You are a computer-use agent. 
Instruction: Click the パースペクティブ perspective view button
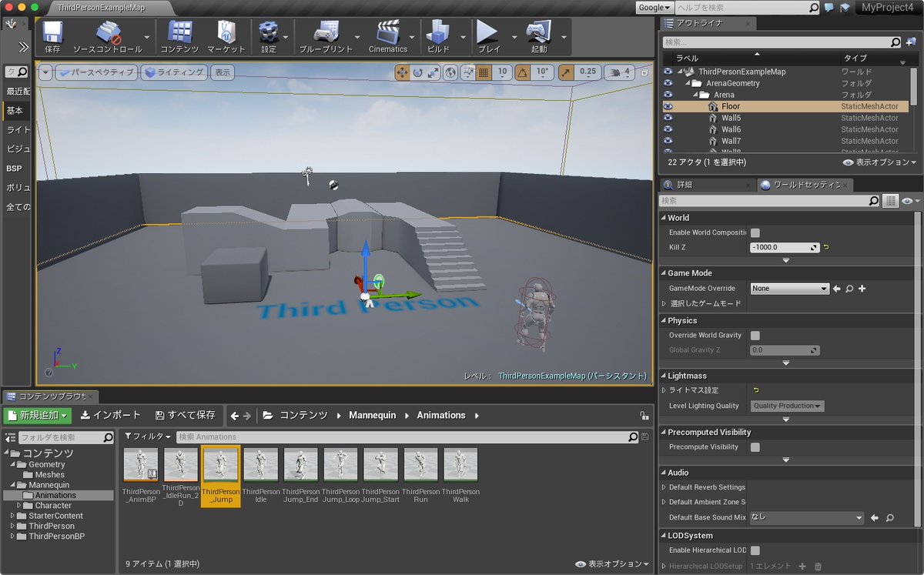[95, 72]
